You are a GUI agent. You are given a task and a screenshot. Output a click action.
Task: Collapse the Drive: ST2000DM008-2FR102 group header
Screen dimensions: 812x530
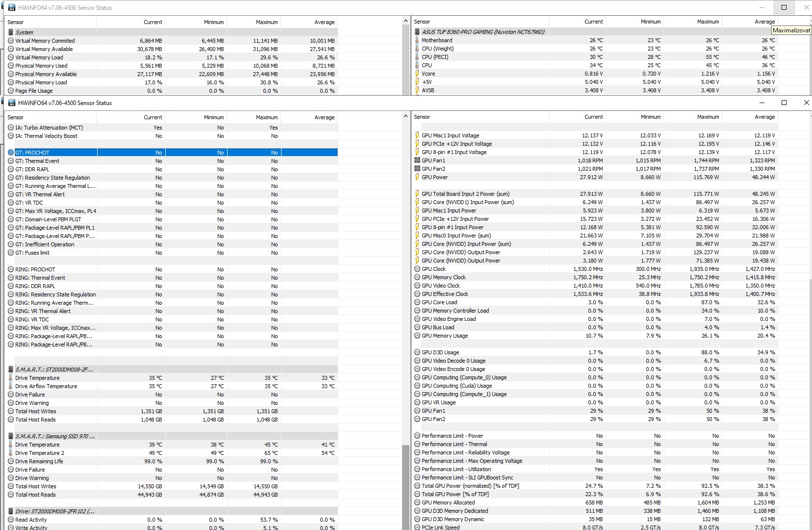point(171,511)
